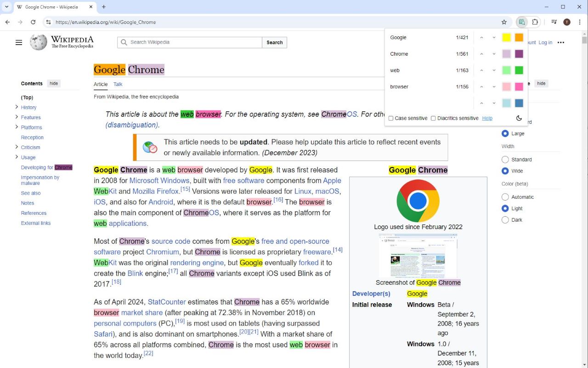Open the Microsoft Windows link

[x=159, y=181]
